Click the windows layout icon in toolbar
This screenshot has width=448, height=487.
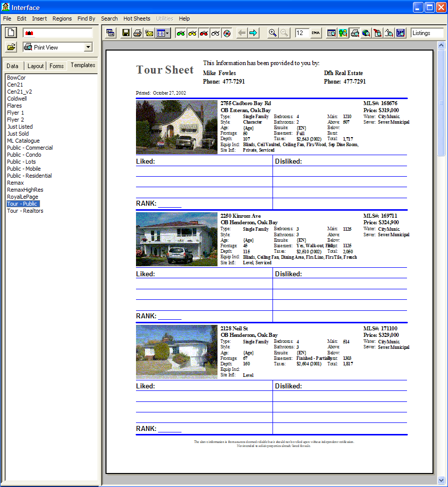pos(110,33)
